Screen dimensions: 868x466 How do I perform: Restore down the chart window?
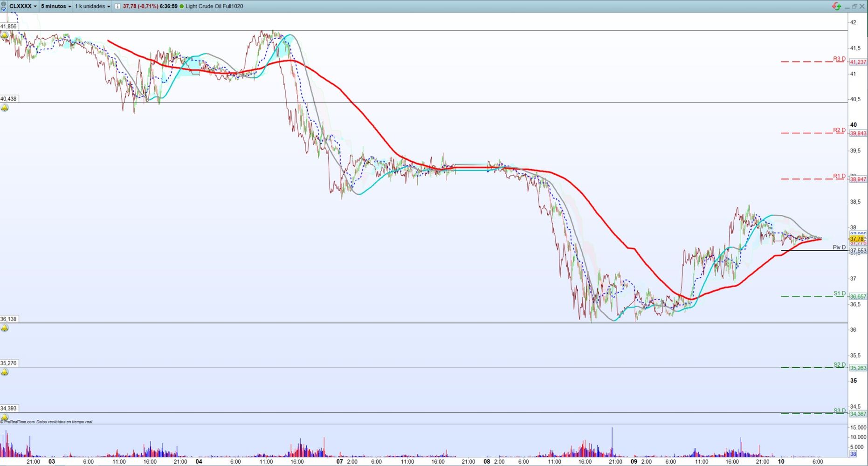[x=854, y=6]
